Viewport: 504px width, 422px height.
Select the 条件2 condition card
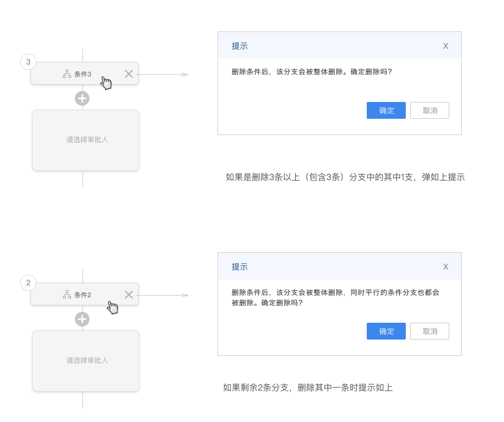click(x=85, y=294)
